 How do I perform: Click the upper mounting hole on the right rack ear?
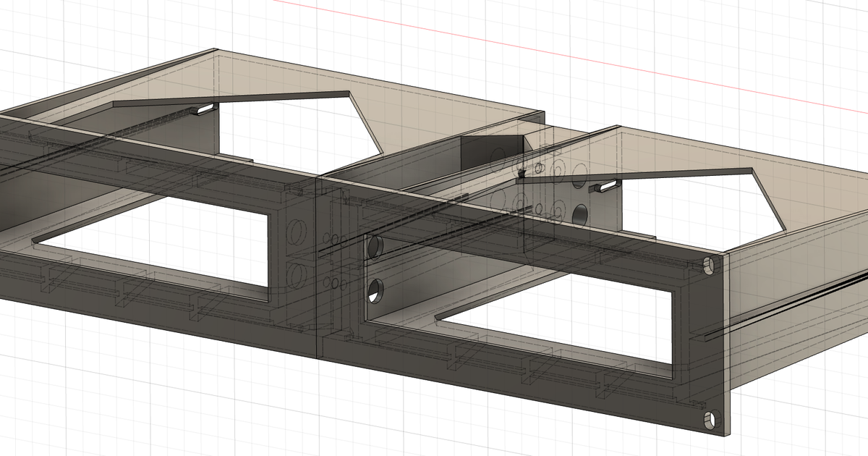[x=708, y=266]
